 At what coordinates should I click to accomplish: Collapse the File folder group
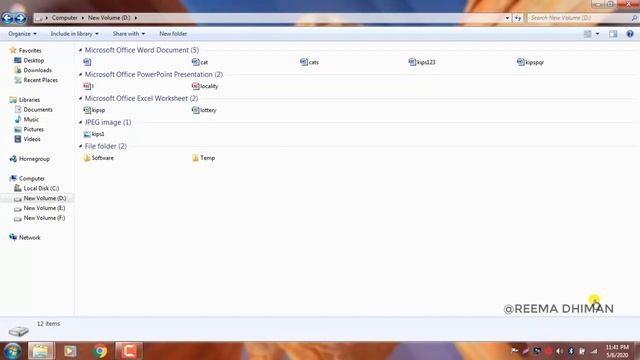click(80, 146)
